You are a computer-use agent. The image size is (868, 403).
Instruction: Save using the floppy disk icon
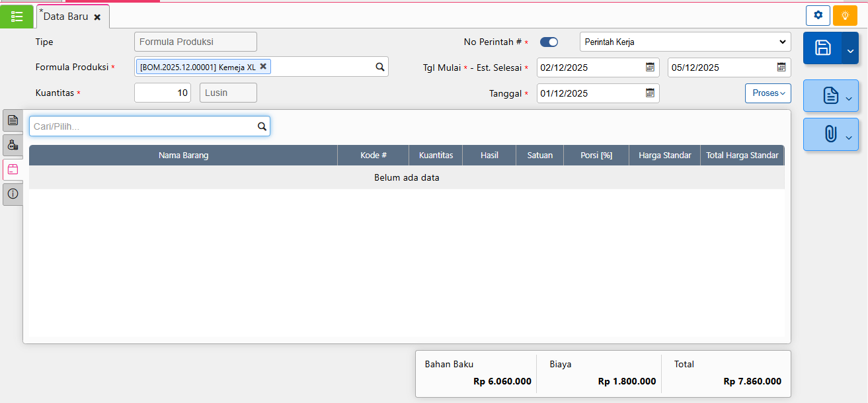point(822,48)
